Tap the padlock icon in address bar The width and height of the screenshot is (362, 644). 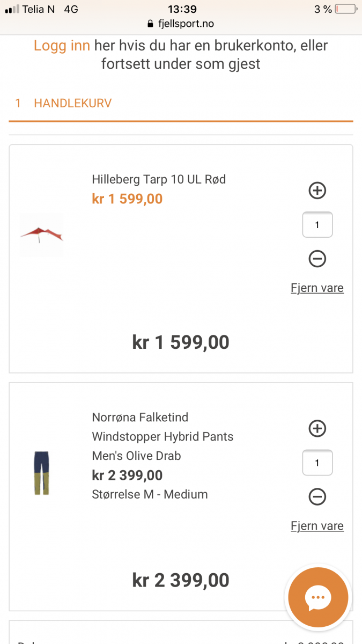click(x=150, y=24)
